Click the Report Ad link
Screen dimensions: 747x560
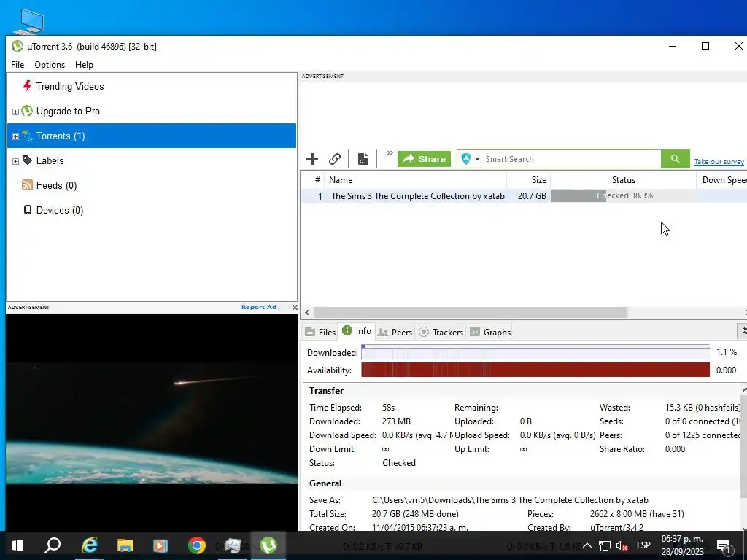pyautogui.click(x=259, y=307)
